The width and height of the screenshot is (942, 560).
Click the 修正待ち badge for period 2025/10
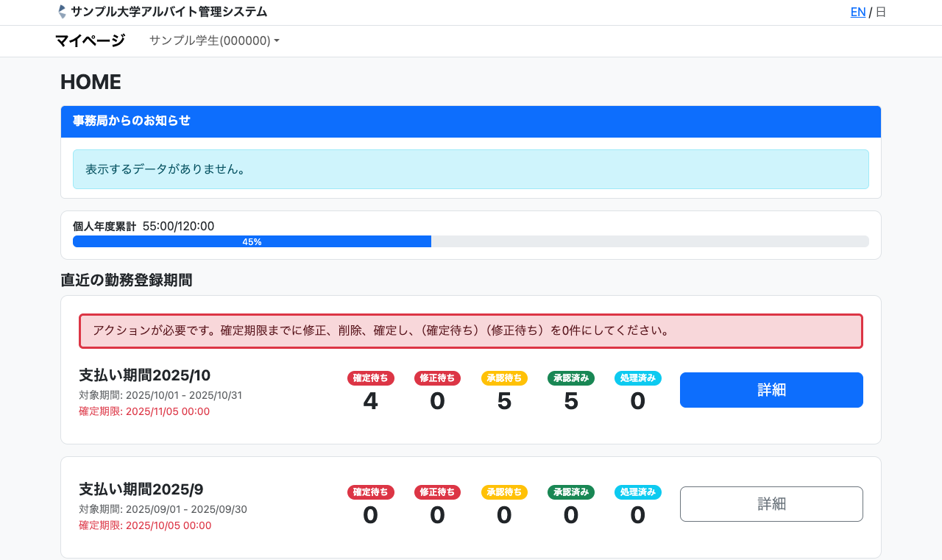[x=437, y=378]
